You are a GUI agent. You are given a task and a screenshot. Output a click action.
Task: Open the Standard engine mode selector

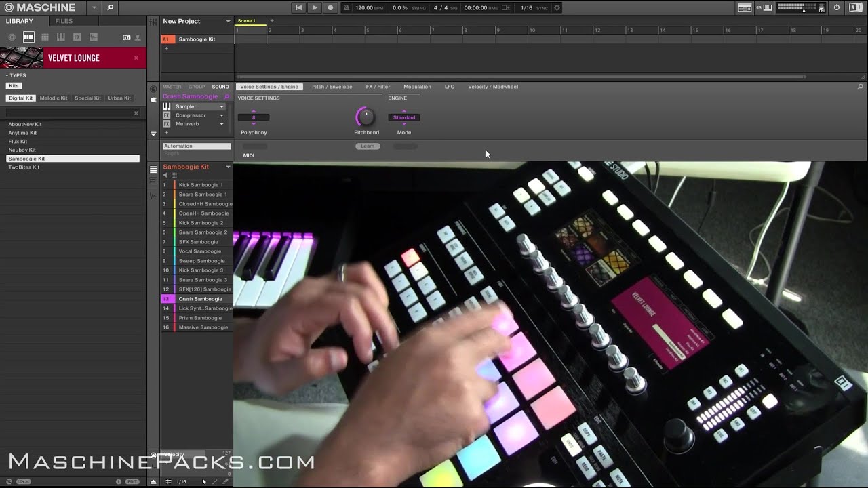404,117
